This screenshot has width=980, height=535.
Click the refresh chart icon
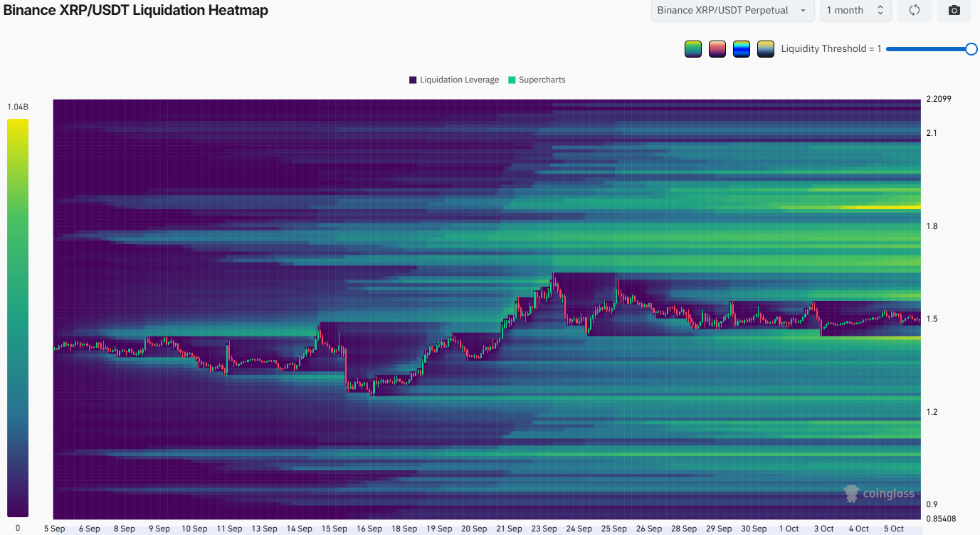pos(915,10)
